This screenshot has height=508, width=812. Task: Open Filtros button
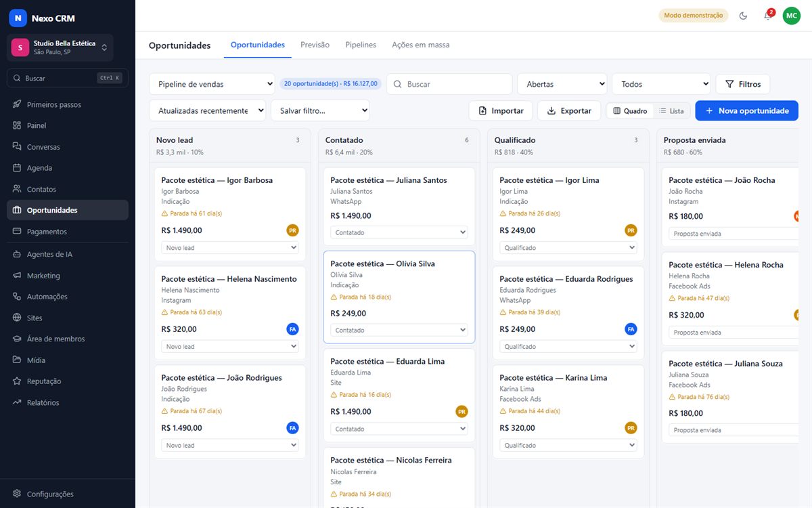(742, 84)
